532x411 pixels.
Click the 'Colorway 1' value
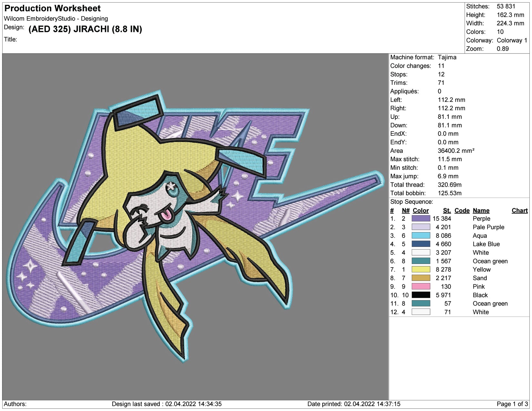[x=512, y=40]
